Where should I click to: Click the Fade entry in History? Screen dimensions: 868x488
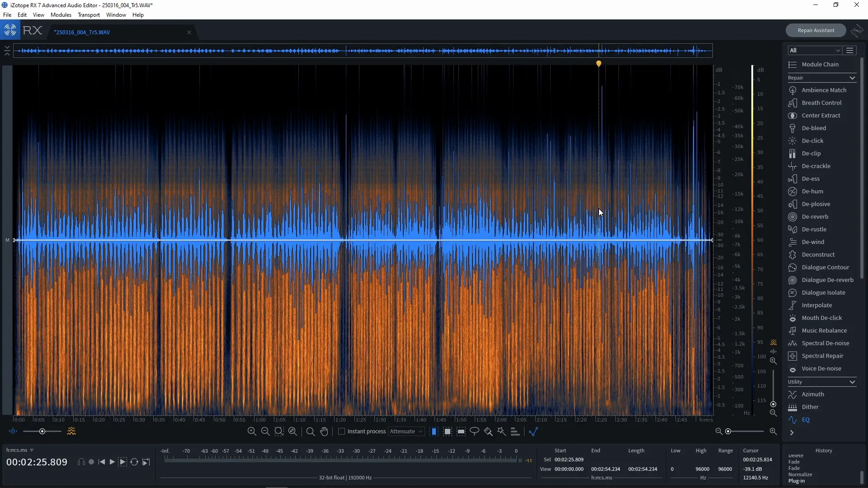(x=795, y=462)
